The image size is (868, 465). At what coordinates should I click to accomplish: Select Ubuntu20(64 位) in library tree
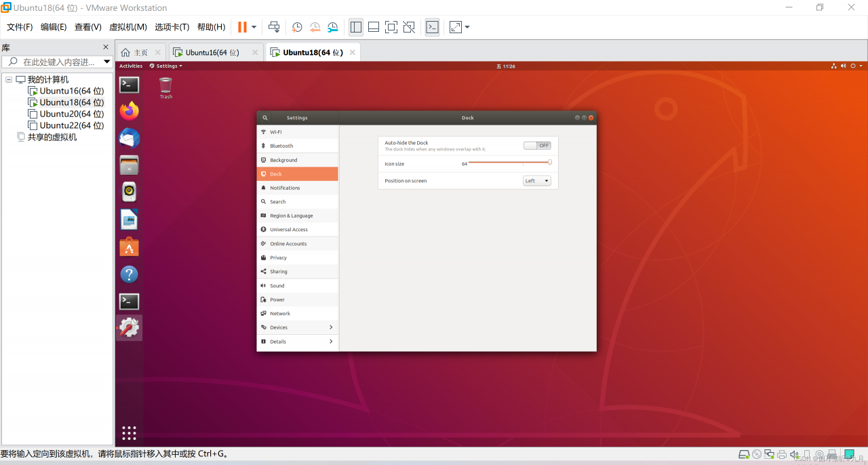[x=71, y=114]
